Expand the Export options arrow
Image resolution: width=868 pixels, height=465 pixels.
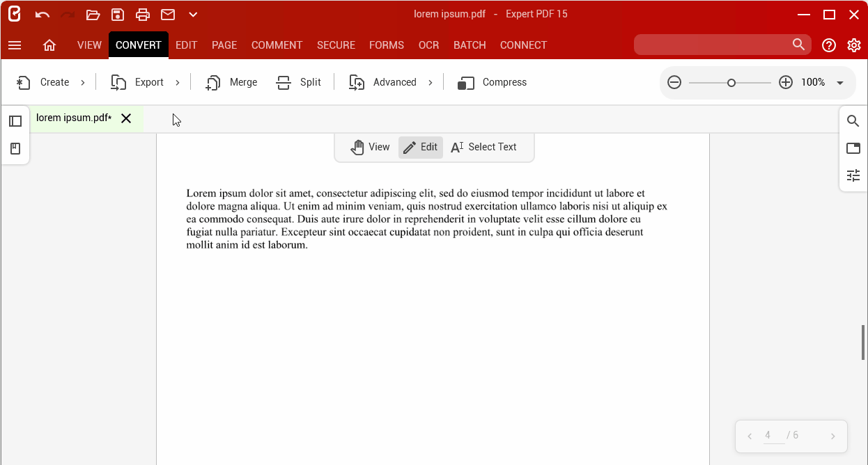point(178,82)
